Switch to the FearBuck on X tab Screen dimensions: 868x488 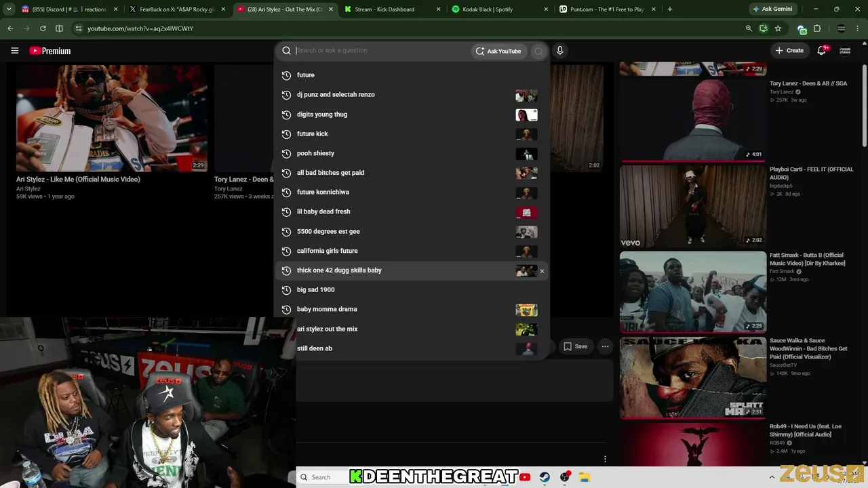click(x=176, y=9)
